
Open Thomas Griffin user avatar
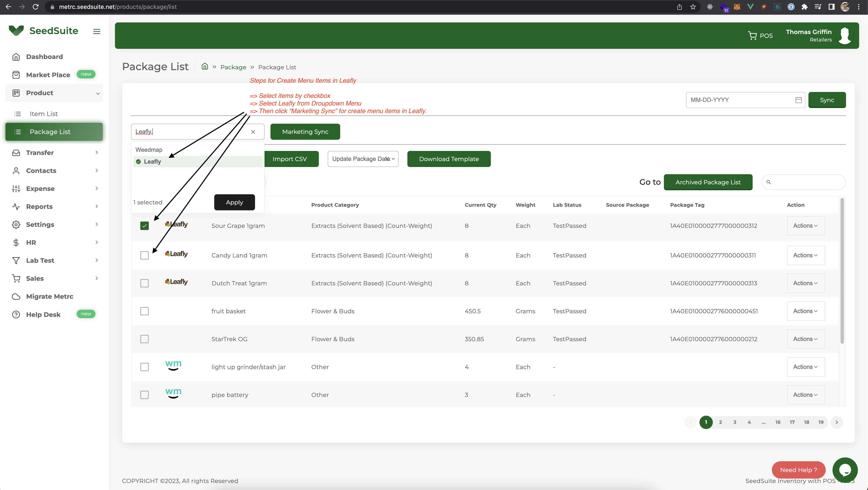click(844, 35)
